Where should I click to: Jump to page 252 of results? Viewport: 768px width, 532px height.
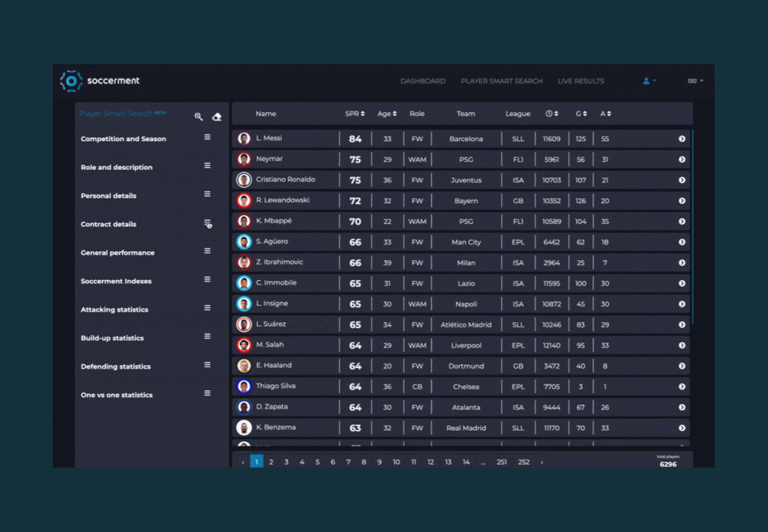coord(524,462)
